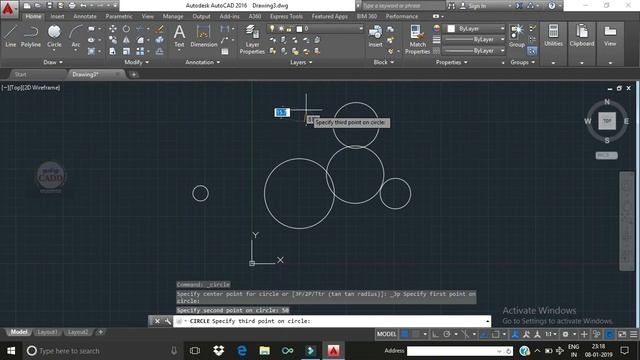Click the Save icon in quick access toolbar
Viewport: 640px width, 360px height.
click(49, 6)
